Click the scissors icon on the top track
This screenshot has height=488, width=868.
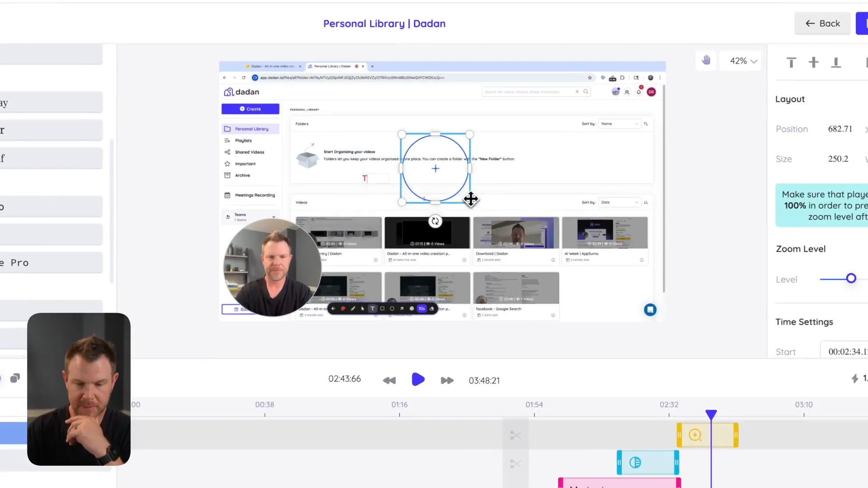point(515,435)
